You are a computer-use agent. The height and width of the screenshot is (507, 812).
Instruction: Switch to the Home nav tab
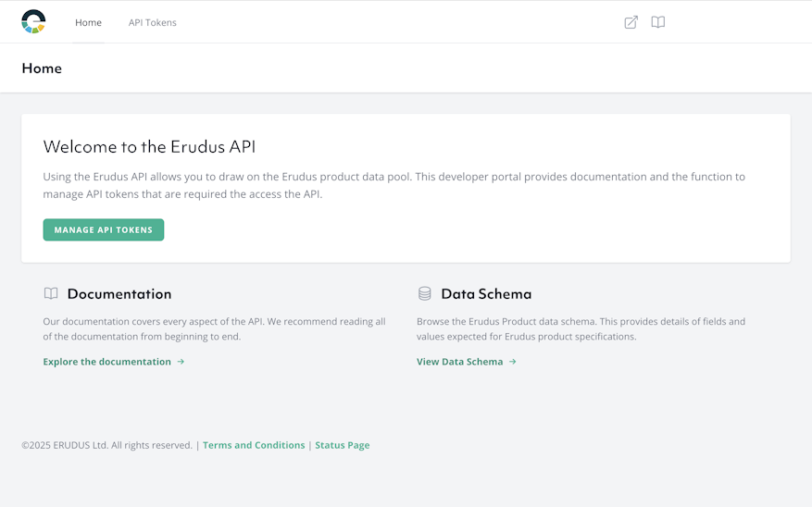click(x=89, y=22)
